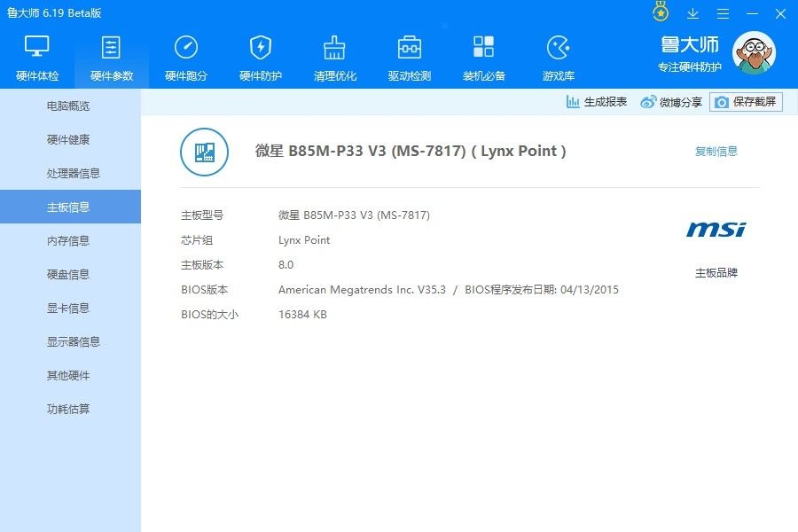Select 其他硬件 in the sidebar
This screenshot has height=532, width=798.
(70, 375)
